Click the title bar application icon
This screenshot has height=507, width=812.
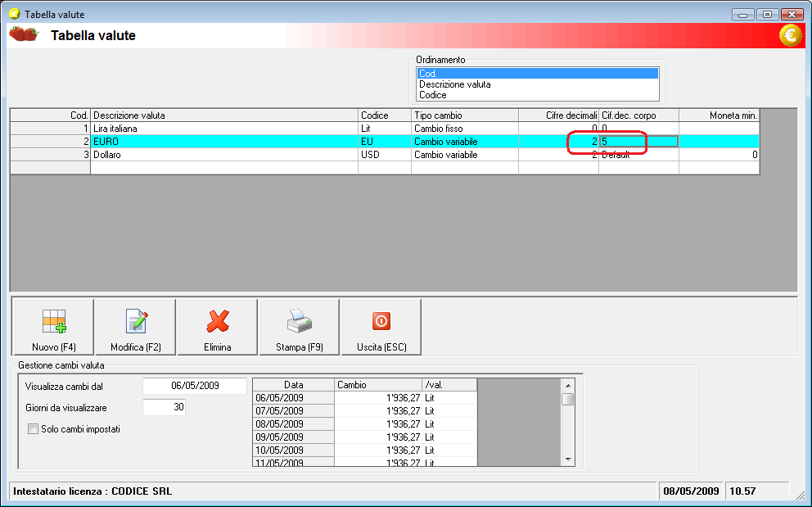15,14
